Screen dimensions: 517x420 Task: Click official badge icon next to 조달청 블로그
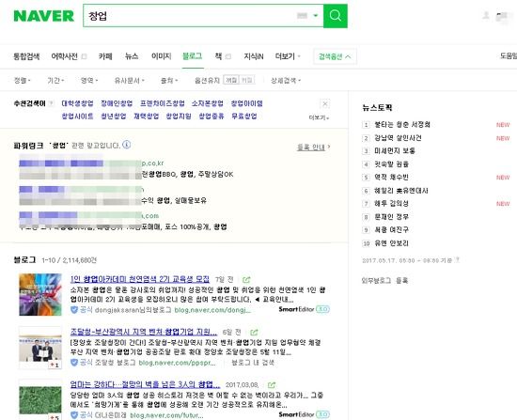[x=74, y=363]
